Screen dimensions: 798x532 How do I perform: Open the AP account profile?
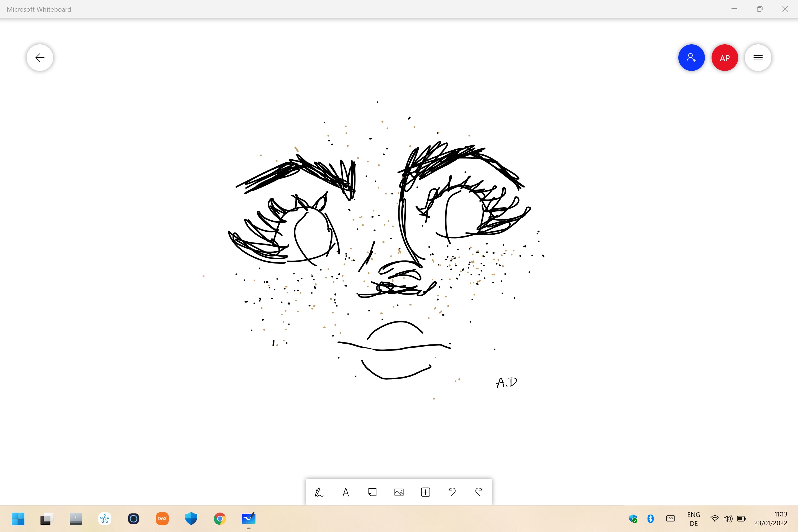[x=724, y=58]
